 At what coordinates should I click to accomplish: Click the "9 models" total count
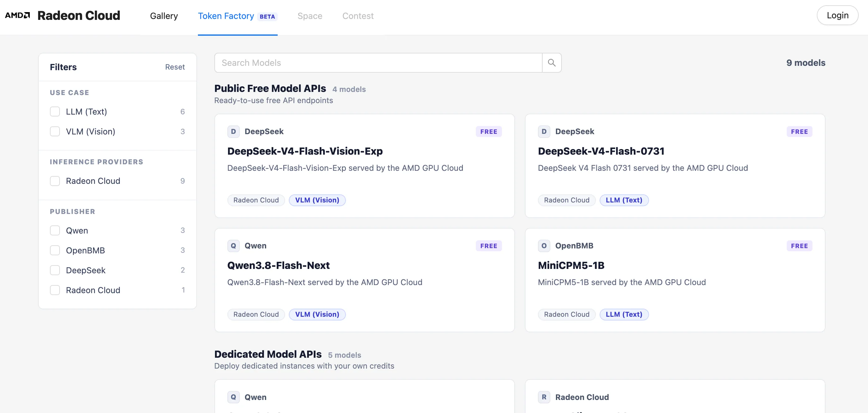click(x=806, y=63)
